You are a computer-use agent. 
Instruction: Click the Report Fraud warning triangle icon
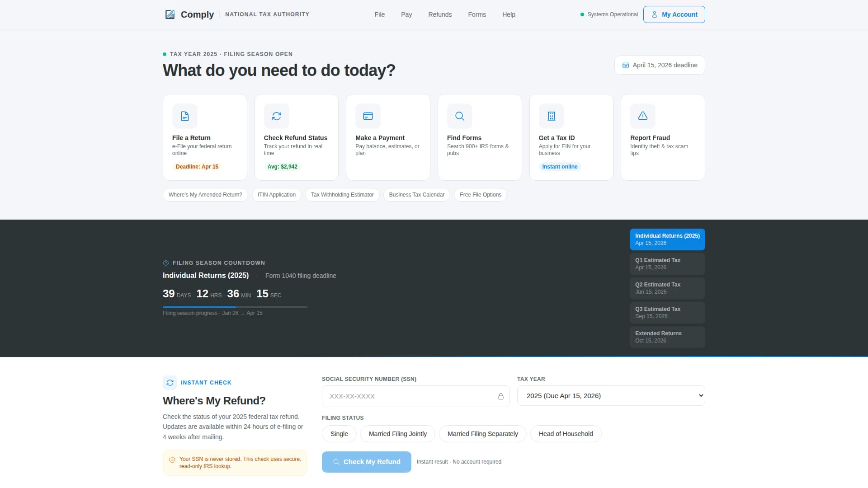coord(643,116)
